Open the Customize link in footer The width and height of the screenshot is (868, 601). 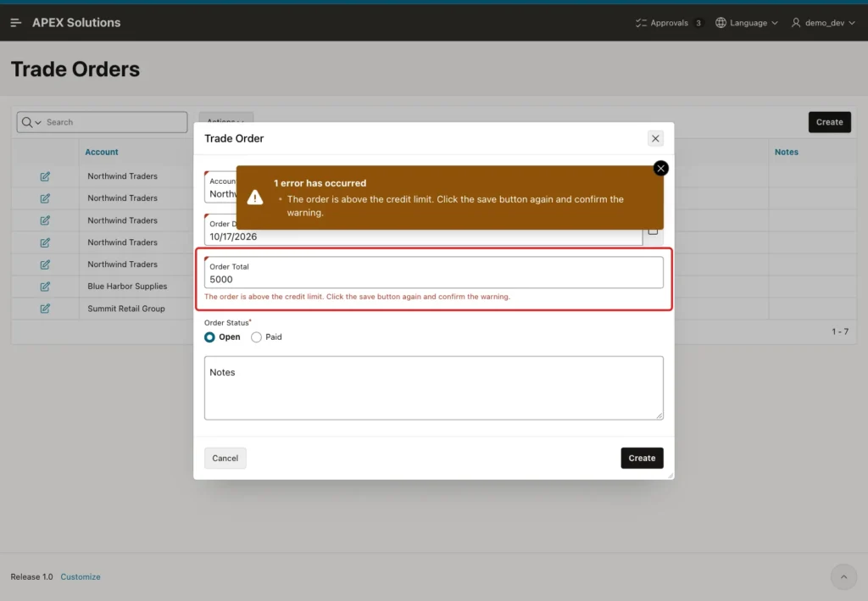coord(81,576)
